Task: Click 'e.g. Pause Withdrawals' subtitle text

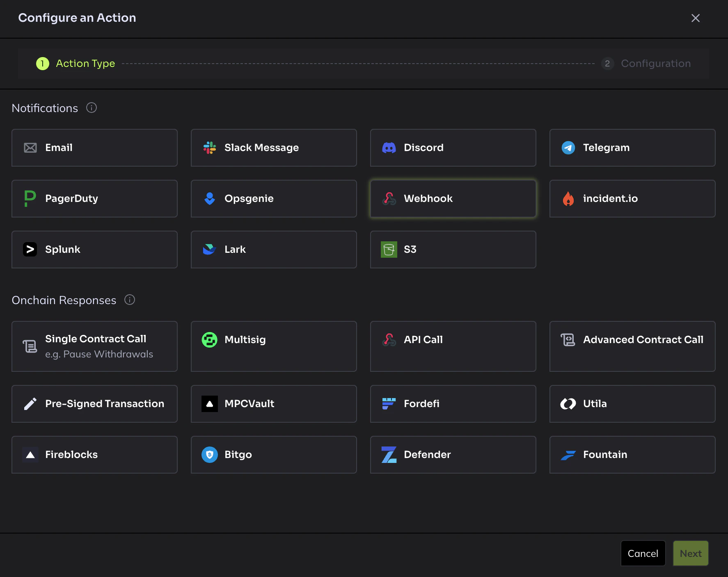Action: pyautogui.click(x=99, y=354)
